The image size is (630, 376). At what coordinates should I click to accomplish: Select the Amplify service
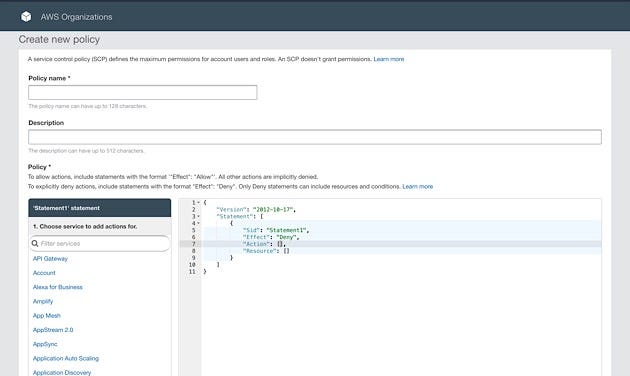pos(43,301)
